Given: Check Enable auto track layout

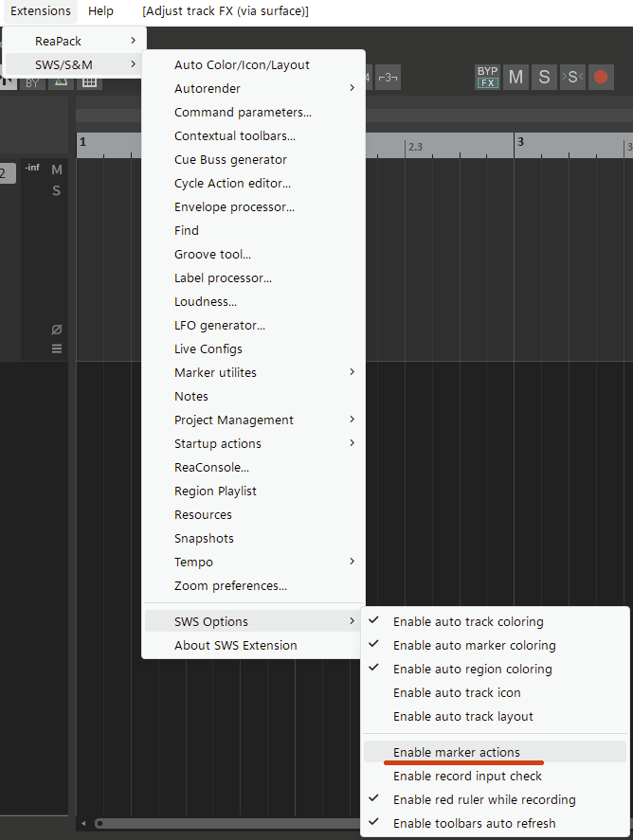Looking at the screenshot, I should (x=495, y=716).
